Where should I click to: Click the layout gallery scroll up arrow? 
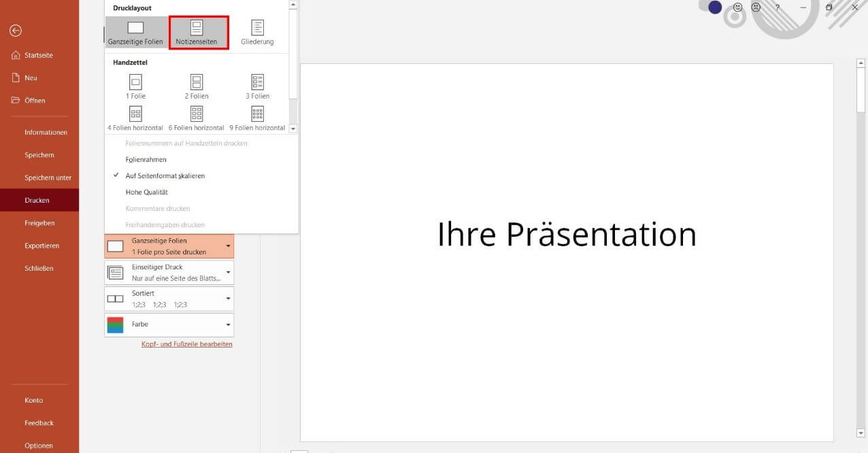coord(293,4)
